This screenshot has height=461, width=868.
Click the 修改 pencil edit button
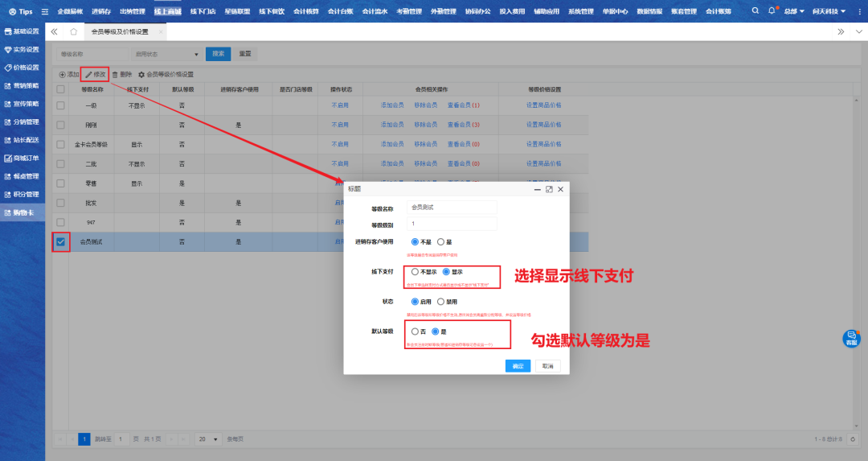point(96,74)
